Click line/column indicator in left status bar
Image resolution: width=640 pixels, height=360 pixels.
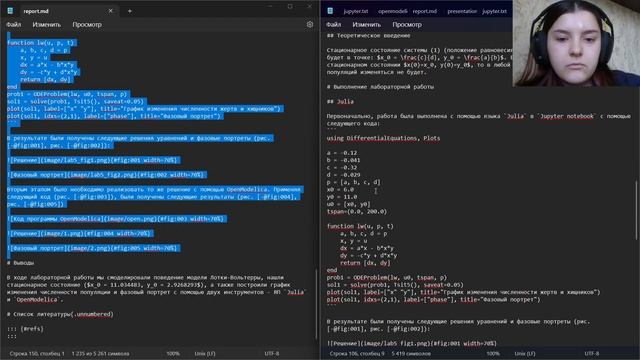tap(37, 353)
